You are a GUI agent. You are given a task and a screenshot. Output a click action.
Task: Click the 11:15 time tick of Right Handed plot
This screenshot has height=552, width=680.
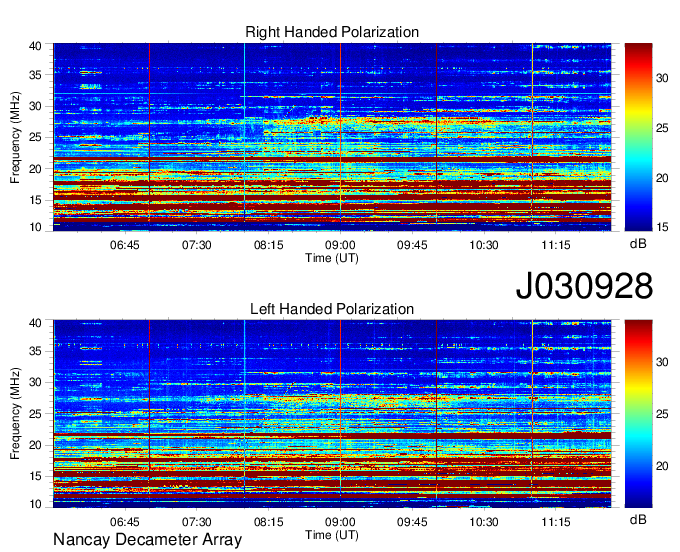[556, 245]
